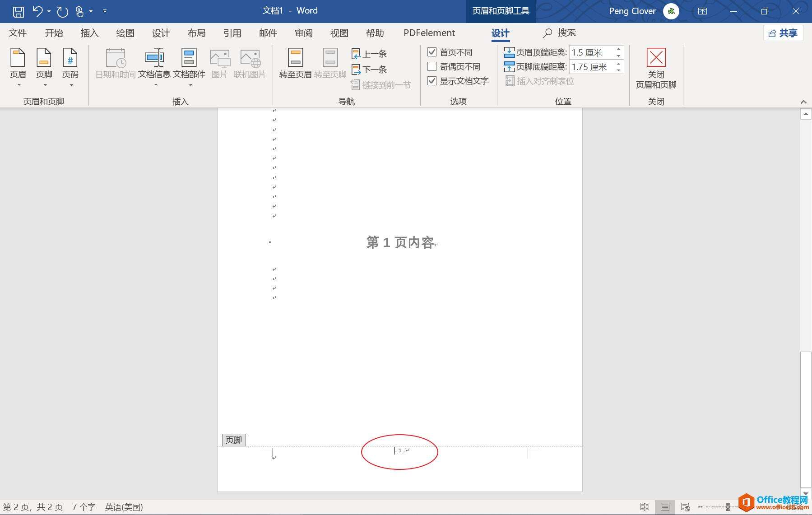The height and width of the screenshot is (515, 812).
Task: Click the Search (搜索) box
Action: coord(560,33)
